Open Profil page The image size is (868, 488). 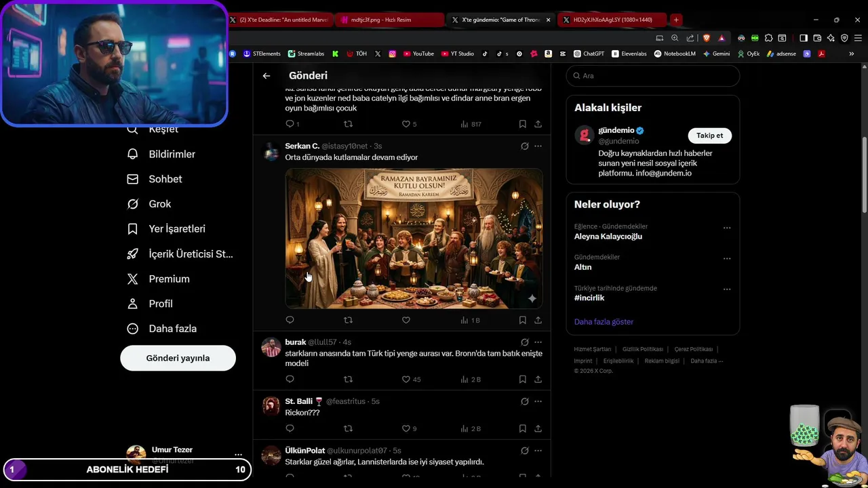tap(151, 304)
